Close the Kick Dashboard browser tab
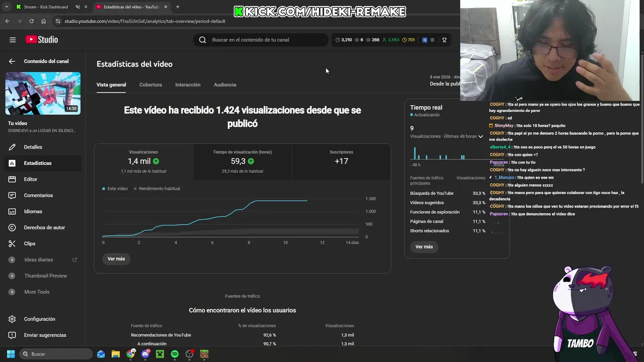 [86, 7]
